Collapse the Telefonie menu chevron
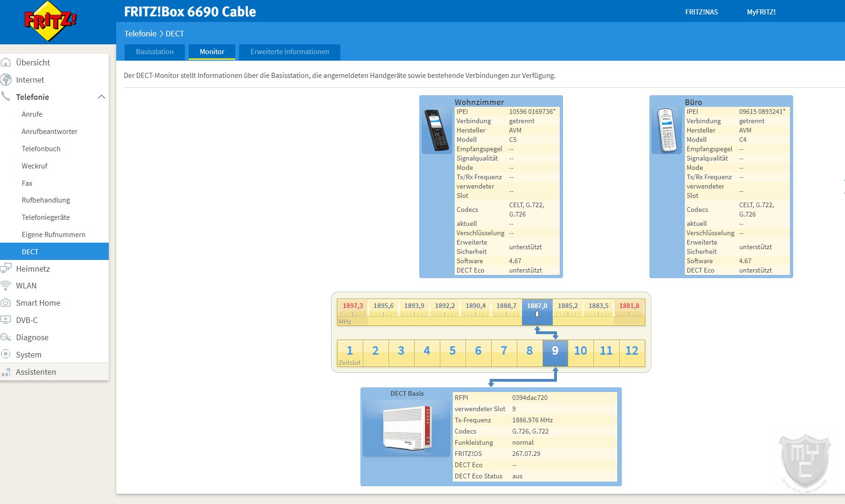This screenshot has width=845, height=504. 101,97
